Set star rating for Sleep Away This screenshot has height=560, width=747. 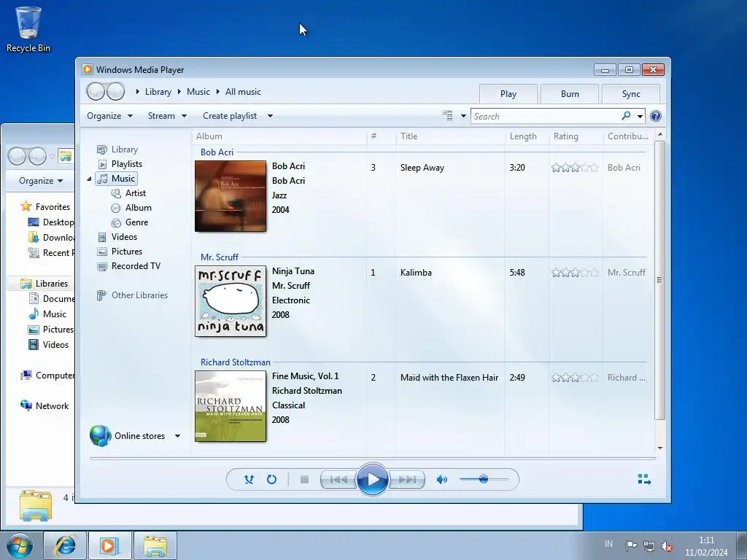pos(575,168)
